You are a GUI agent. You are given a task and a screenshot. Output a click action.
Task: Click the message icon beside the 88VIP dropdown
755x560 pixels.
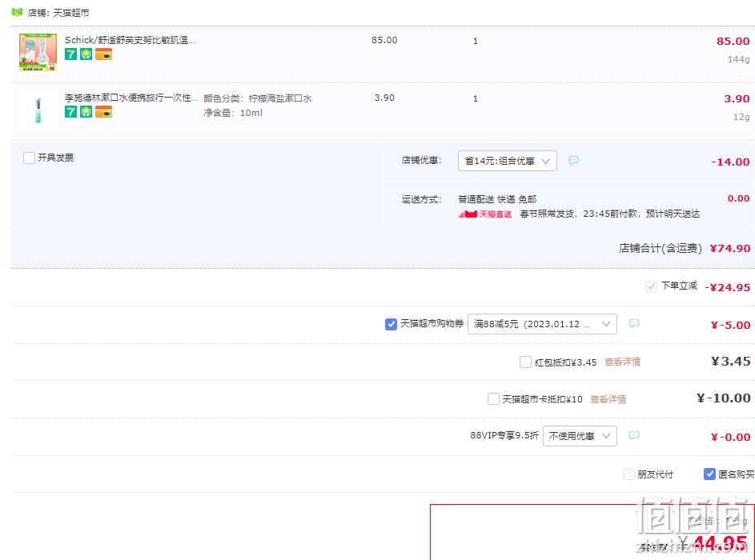point(634,435)
